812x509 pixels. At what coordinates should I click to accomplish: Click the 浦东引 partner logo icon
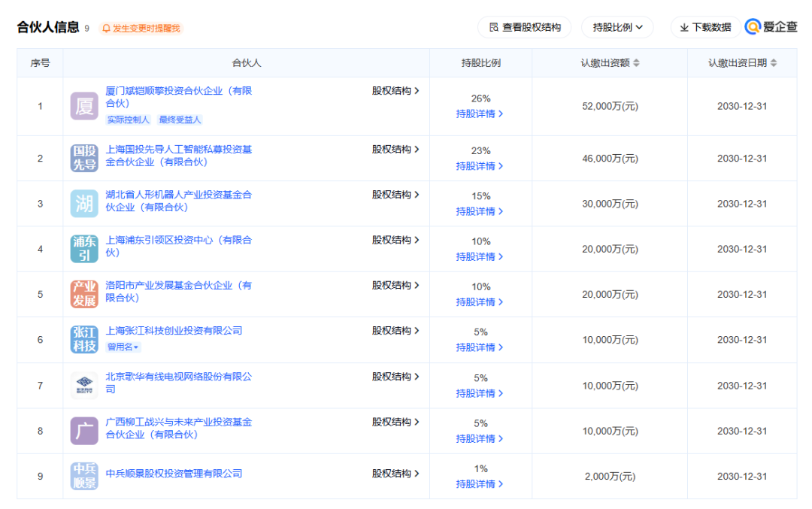click(84, 249)
